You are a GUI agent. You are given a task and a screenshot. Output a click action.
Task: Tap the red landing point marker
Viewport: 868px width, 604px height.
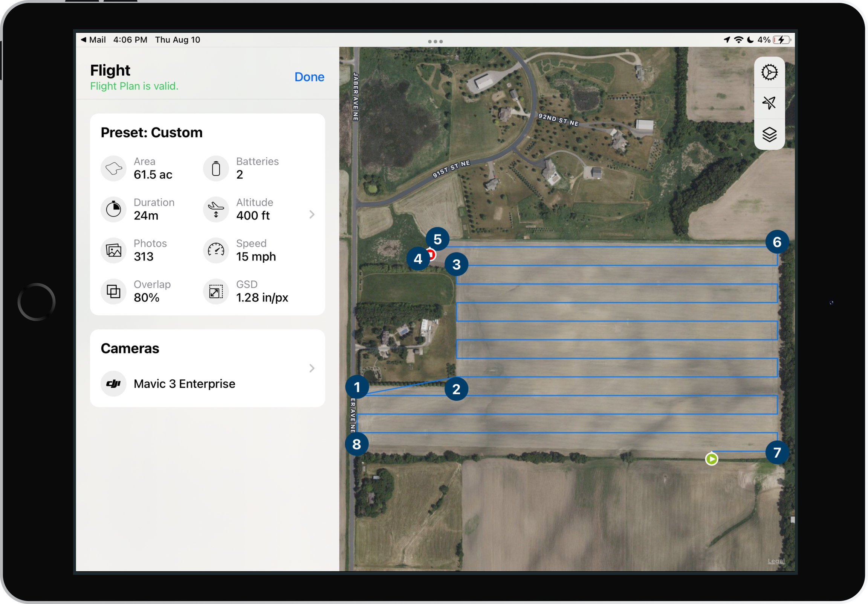[x=432, y=255]
